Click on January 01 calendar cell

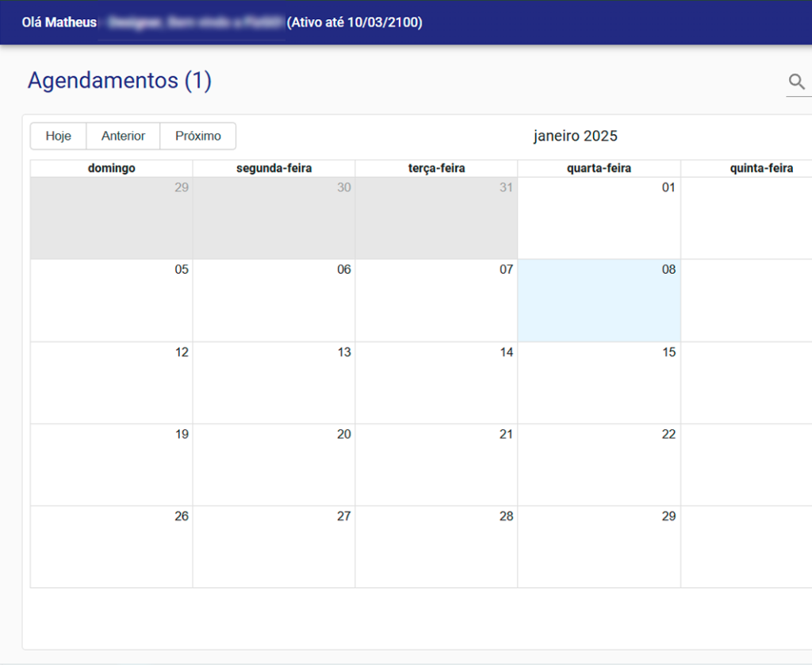[x=599, y=218]
